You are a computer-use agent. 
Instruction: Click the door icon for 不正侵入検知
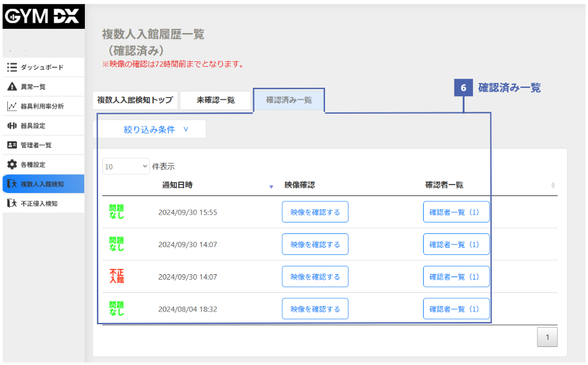(x=12, y=203)
